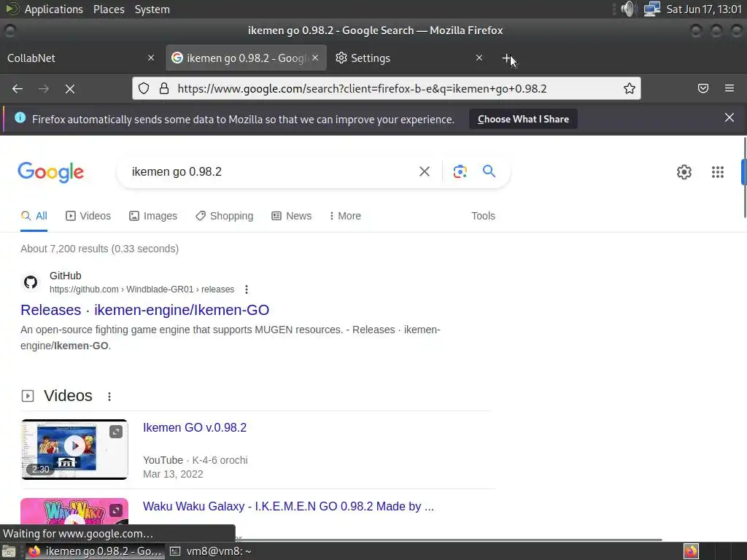Open Firefox hamburger application menu
Image resolution: width=747 pixels, height=560 pixels.
click(x=729, y=88)
